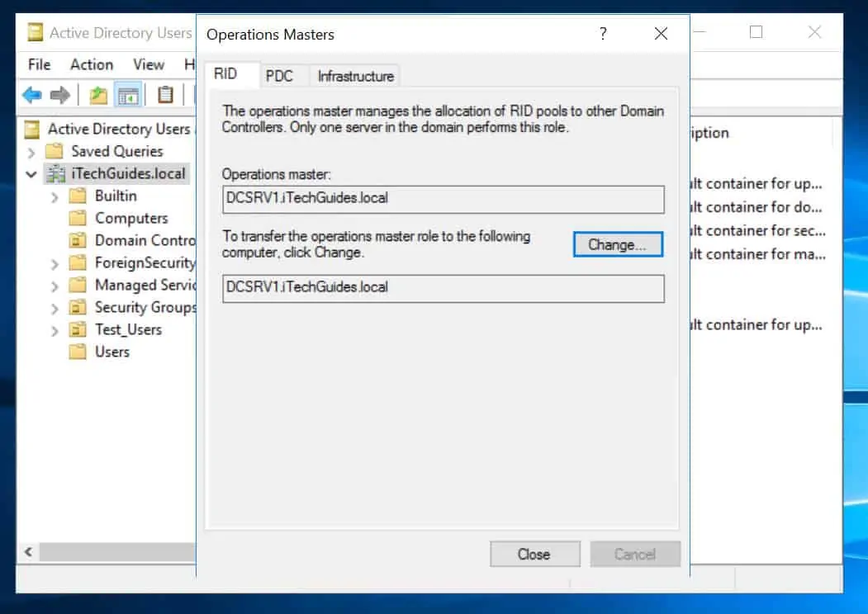
Task: Click the description ending 'container for do...'
Action: pyautogui.click(x=757, y=207)
